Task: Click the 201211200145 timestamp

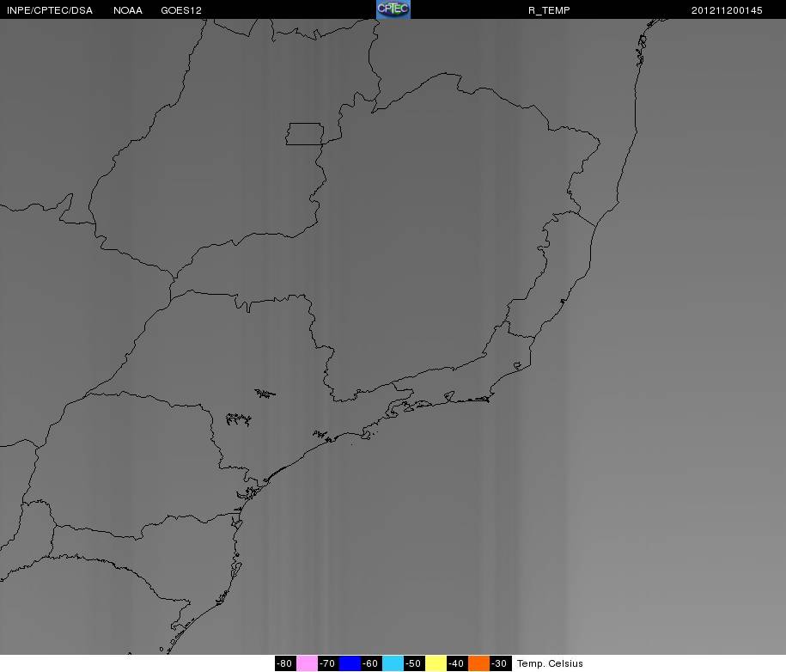Action: 727,10
